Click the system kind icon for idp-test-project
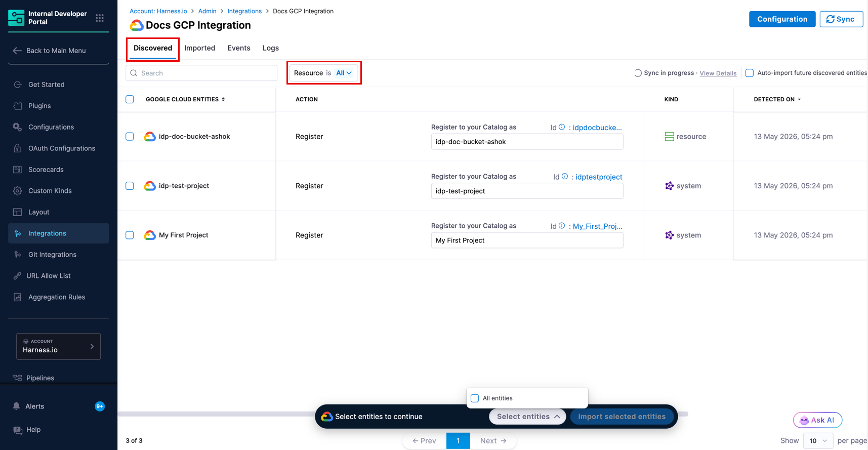Viewport: 868px width, 450px height. point(669,186)
